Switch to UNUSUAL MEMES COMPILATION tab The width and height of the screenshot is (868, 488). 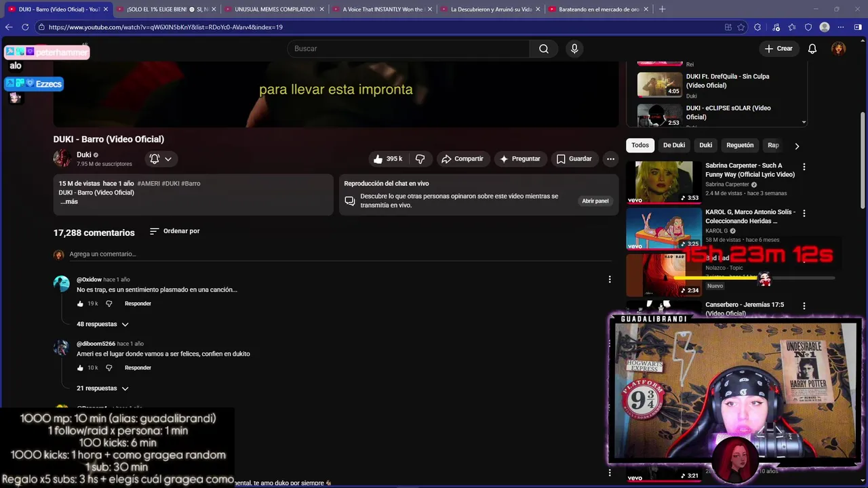tap(275, 9)
